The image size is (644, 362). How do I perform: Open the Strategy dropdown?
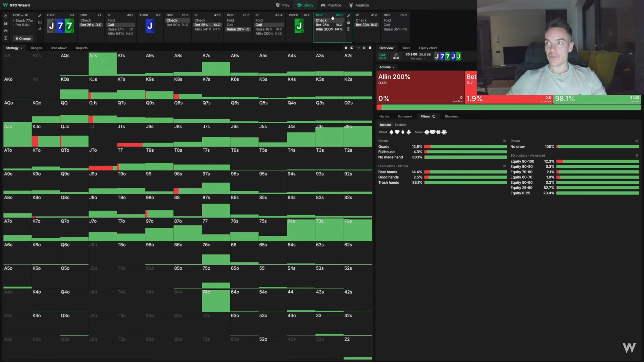pyautogui.click(x=14, y=48)
